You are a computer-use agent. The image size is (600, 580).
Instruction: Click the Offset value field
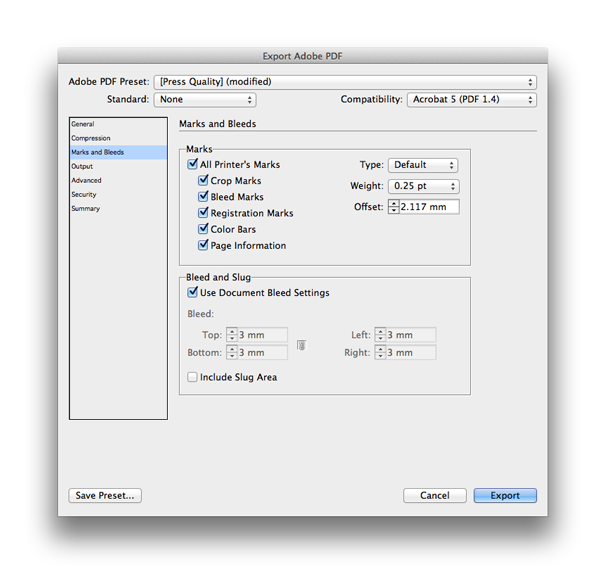coord(429,207)
